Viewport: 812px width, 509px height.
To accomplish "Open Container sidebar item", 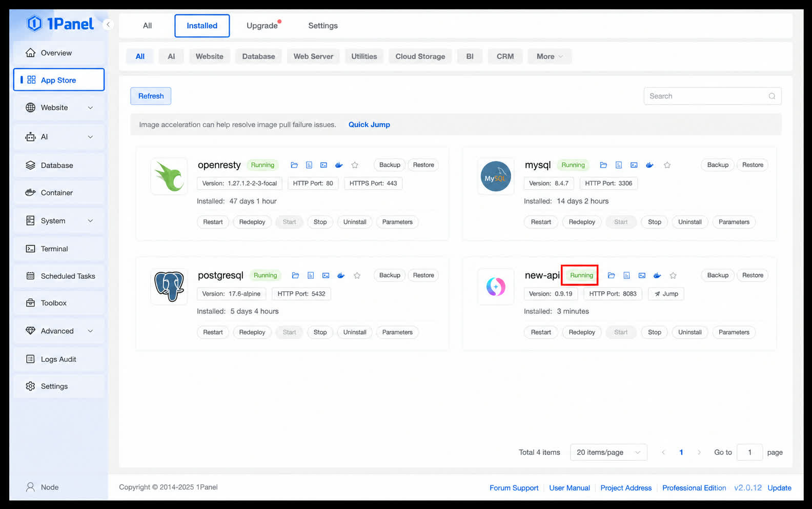I will pos(59,193).
